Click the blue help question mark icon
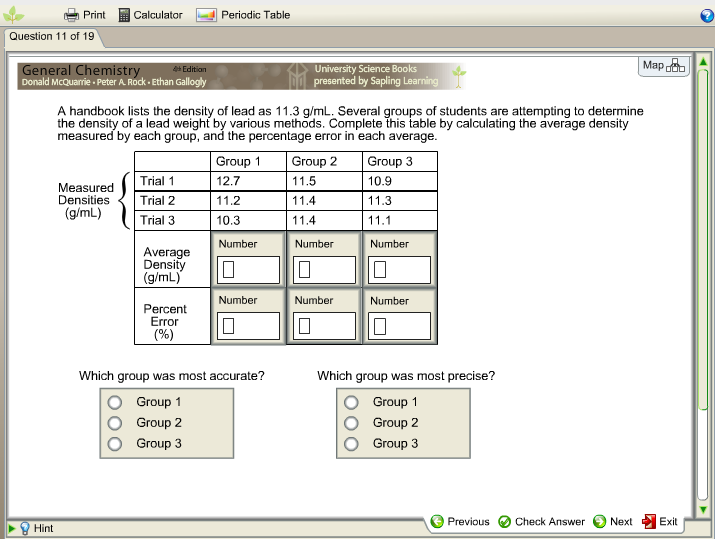The height and width of the screenshot is (539, 715). tap(707, 16)
